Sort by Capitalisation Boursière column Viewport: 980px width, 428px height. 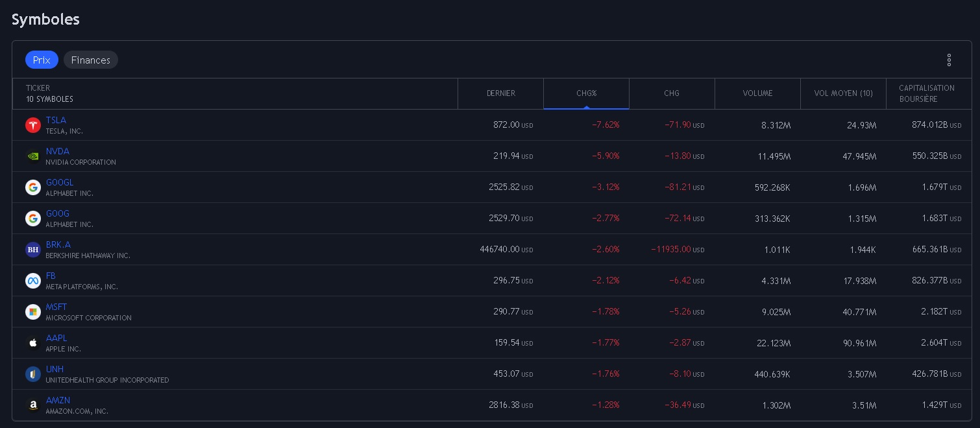tap(927, 93)
